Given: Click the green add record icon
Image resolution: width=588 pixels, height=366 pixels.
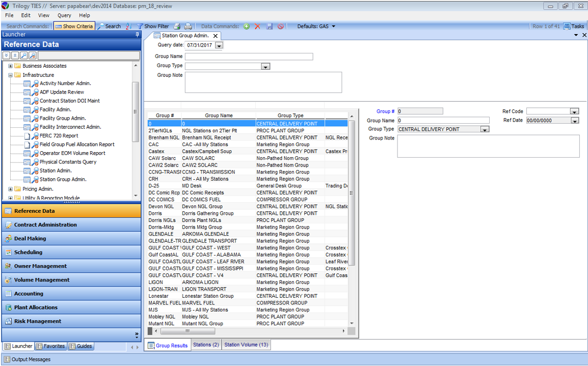Looking at the screenshot, I should tap(247, 26).
